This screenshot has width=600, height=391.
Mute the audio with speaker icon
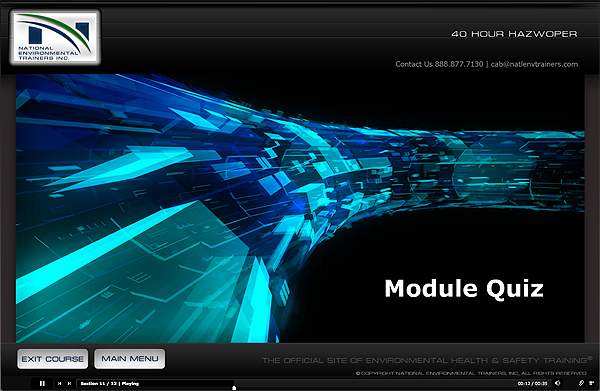click(558, 383)
